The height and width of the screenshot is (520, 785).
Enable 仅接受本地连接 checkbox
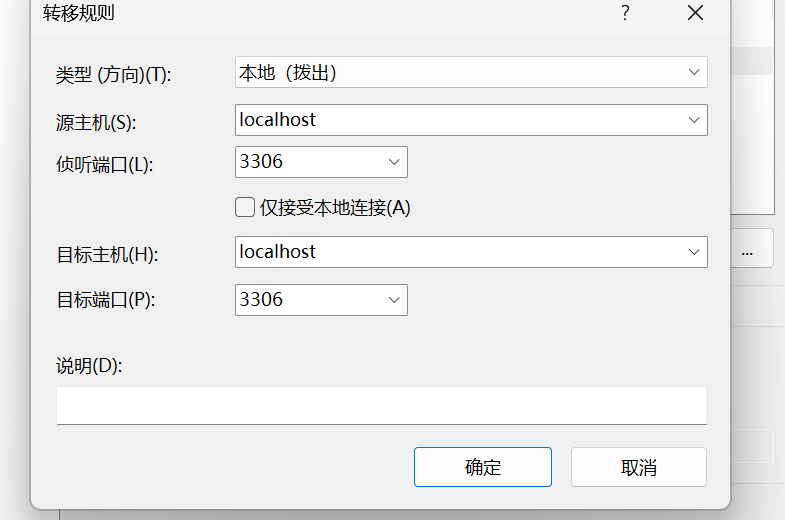tap(245, 207)
